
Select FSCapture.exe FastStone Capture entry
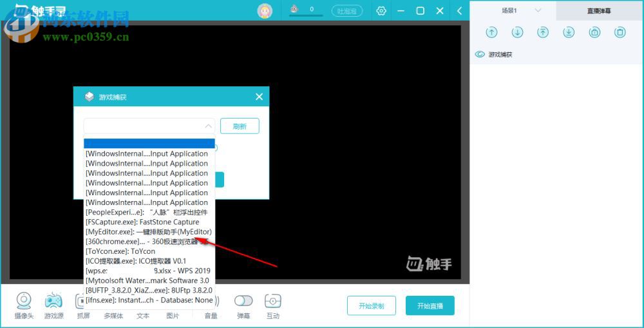pyautogui.click(x=149, y=222)
